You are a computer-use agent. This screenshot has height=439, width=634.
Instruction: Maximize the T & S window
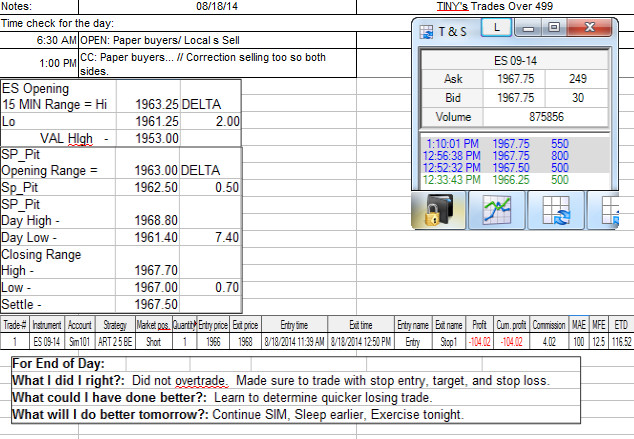coord(554,27)
